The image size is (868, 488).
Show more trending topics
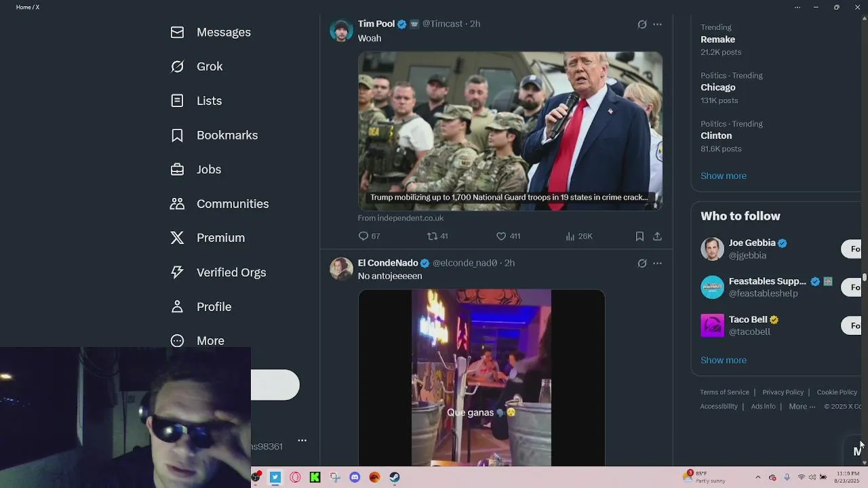724,176
